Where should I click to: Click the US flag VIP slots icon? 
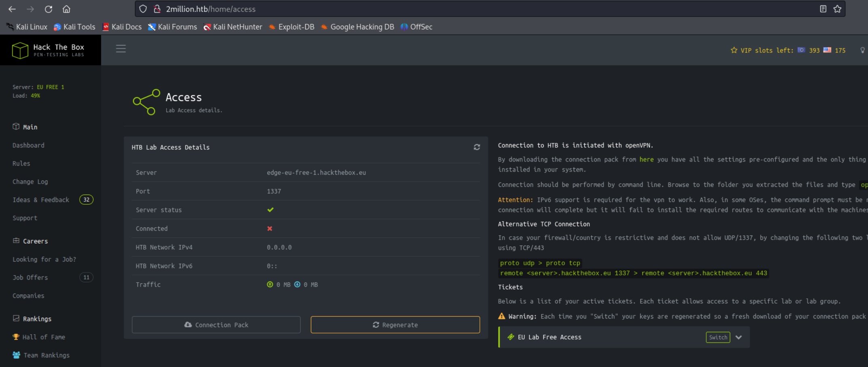point(827,50)
